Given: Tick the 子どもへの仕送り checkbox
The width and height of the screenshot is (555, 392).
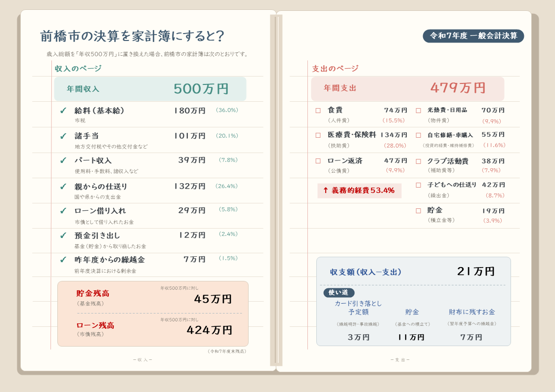Looking at the screenshot, I should (419, 185).
